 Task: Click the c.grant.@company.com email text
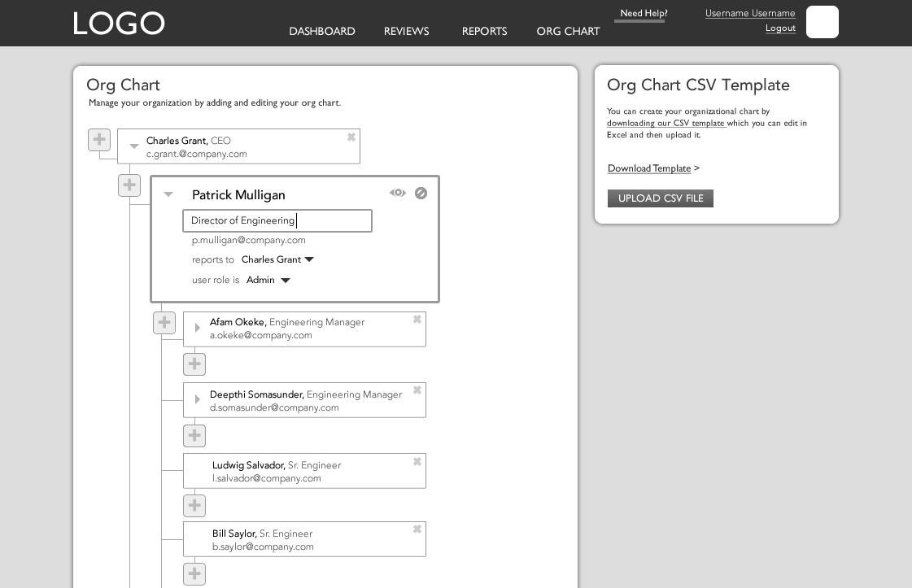pyautogui.click(x=197, y=155)
